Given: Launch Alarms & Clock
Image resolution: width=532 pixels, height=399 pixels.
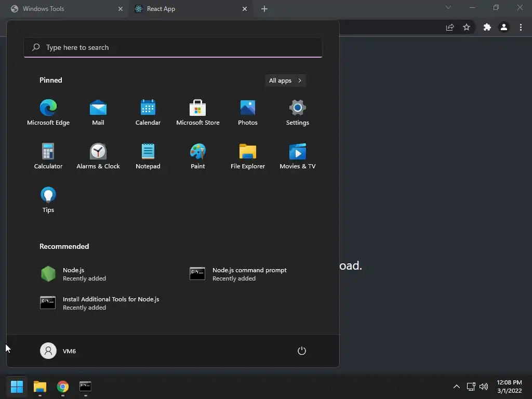Looking at the screenshot, I should tap(98, 156).
